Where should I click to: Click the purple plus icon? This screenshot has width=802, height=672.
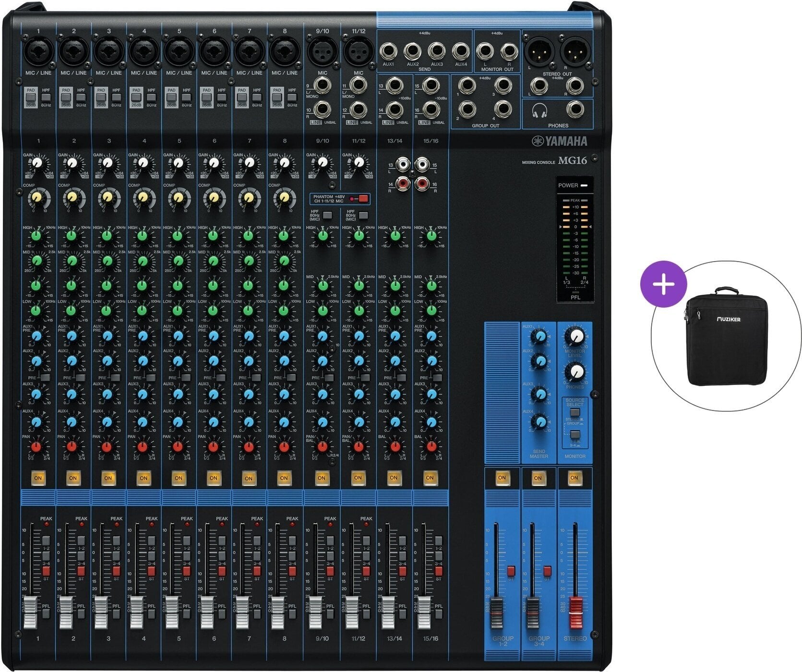pyautogui.click(x=664, y=284)
